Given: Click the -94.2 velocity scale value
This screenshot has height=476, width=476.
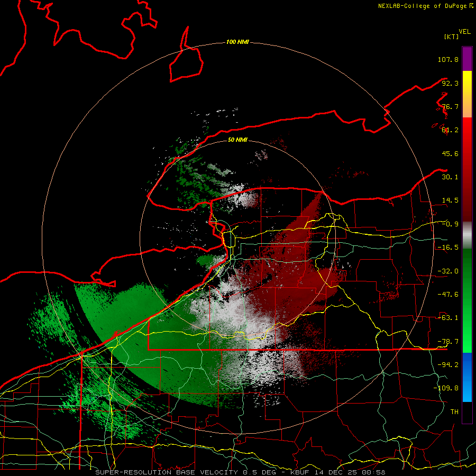Looking at the screenshot, I should coord(448,365).
